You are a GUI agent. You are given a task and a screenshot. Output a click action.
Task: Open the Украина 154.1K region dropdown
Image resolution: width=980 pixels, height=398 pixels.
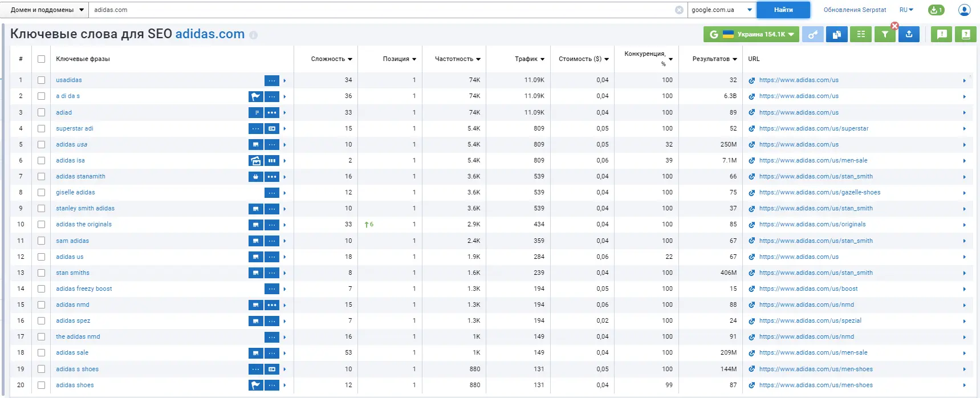click(x=751, y=35)
